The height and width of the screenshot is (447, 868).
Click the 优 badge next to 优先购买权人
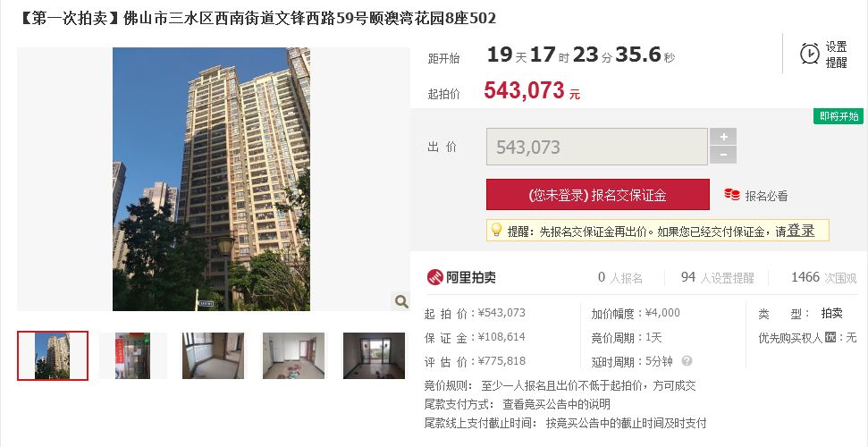tap(830, 337)
